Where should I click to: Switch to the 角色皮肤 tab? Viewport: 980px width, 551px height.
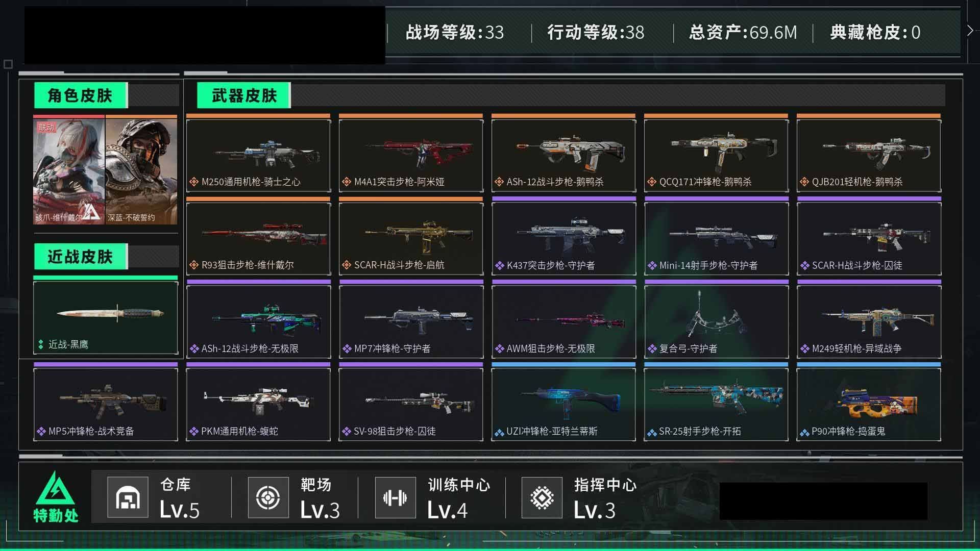81,95
